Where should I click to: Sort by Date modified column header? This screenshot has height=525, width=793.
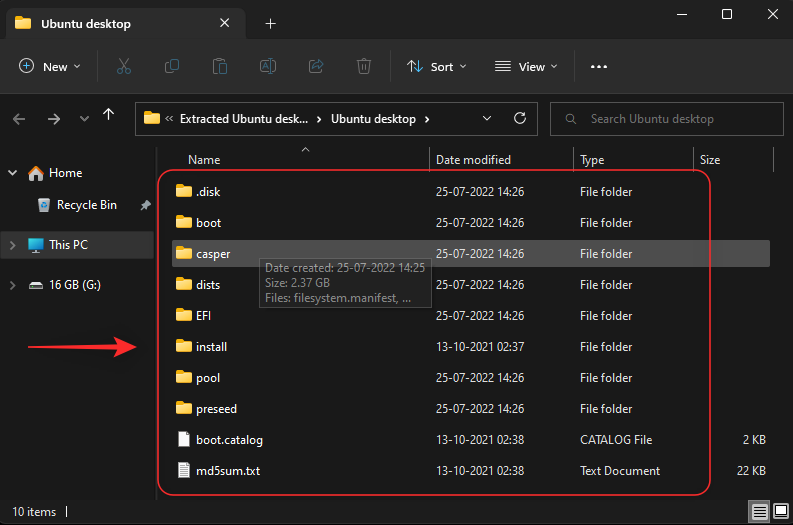[x=473, y=160]
